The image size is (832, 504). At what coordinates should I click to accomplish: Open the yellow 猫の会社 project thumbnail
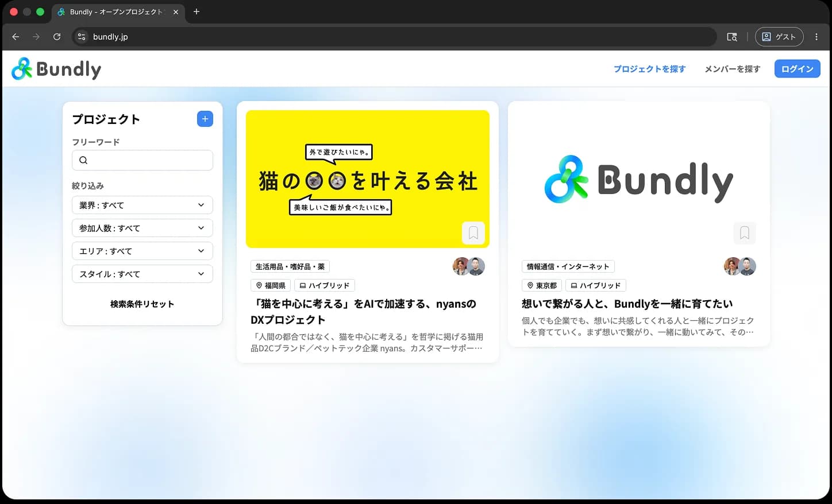click(x=368, y=179)
